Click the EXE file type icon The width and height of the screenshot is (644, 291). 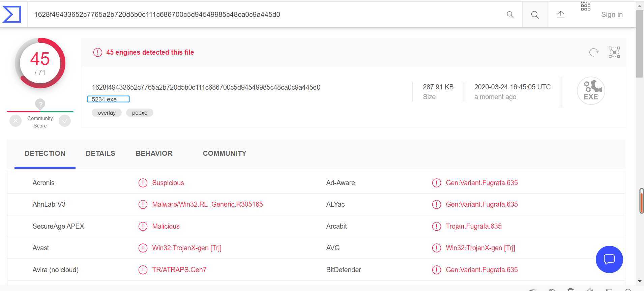pyautogui.click(x=591, y=90)
